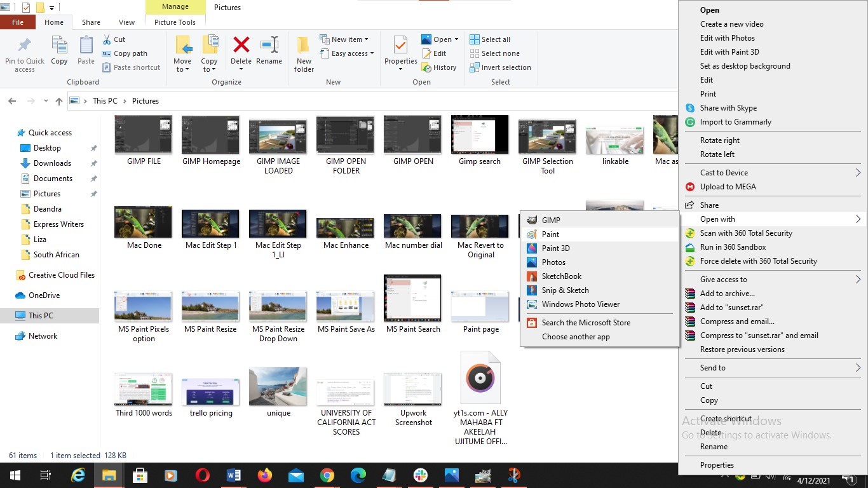Click Edit in the ribbon Open group
Viewport: 868px width, 488px height.
[x=434, y=53]
